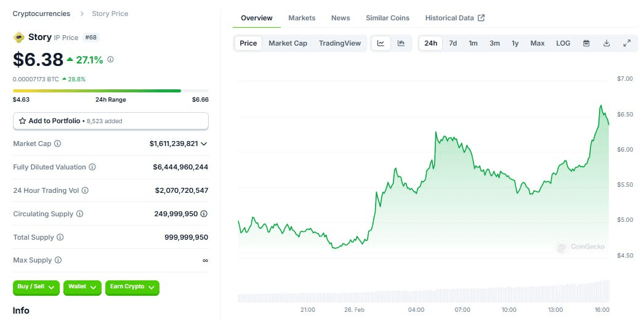Screen dimensions: 644x321
Task: Select the Market Cap chart mode
Action: click(x=288, y=43)
